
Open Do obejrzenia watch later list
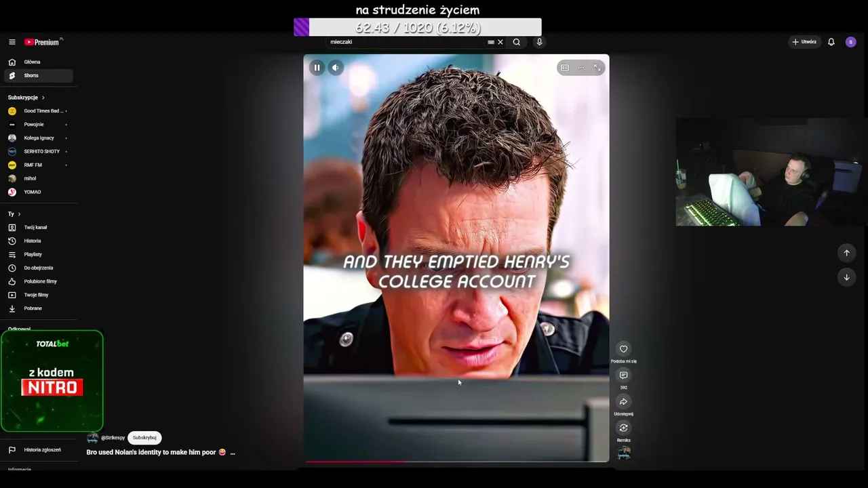click(38, 268)
